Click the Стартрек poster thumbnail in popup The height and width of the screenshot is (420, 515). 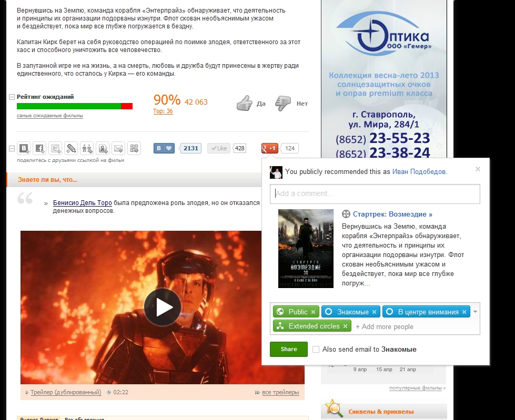tap(306, 249)
